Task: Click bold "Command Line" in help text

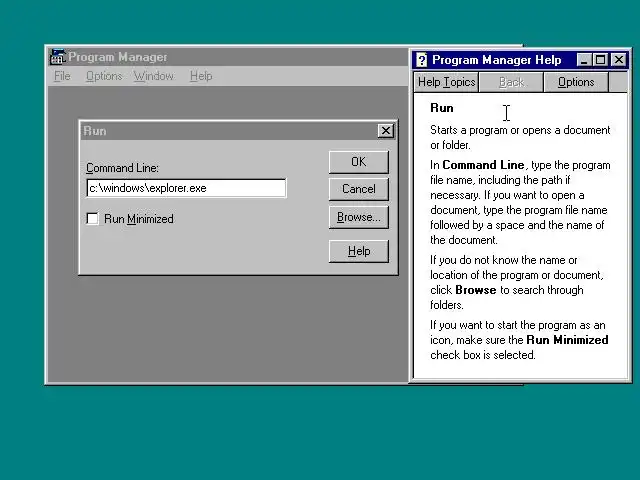Action: (x=483, y=165)
